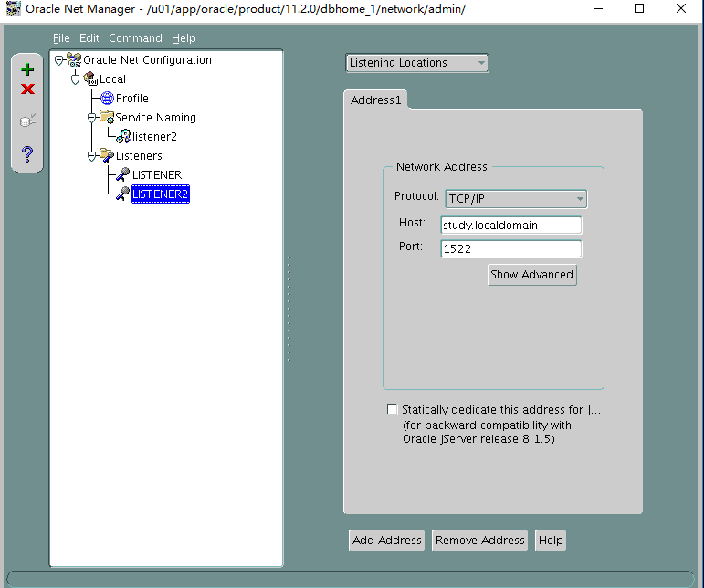Open the Protocol TCP/IP dropdown
This screenshot has width=704, height=588.
pyautogui.click(x=516, y=198)
